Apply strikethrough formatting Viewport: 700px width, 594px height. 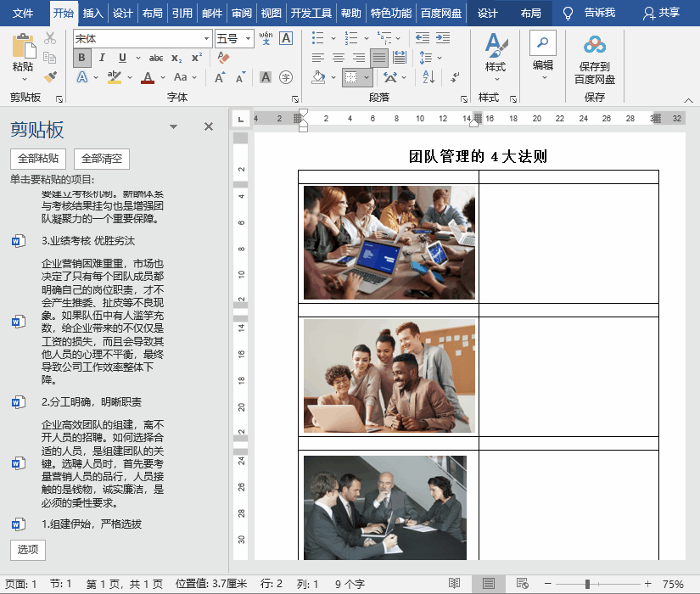coord(157,57)
